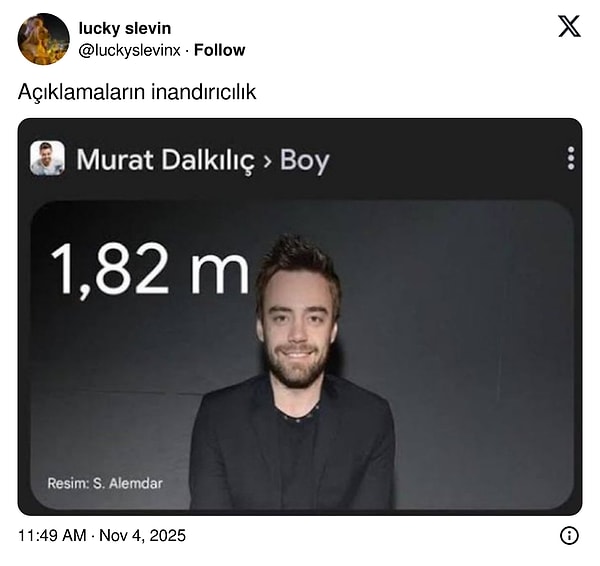Click the 1,82 m height value

150,269
